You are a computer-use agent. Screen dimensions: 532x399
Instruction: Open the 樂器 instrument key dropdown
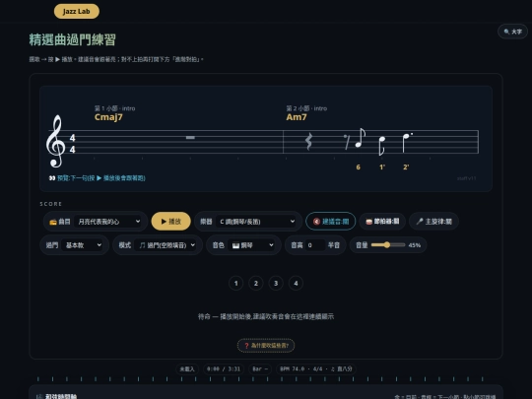pos(257,222)
